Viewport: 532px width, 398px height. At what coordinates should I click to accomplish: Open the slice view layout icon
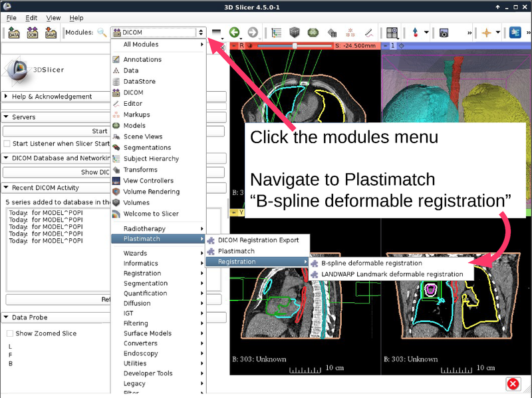[392, 32]
